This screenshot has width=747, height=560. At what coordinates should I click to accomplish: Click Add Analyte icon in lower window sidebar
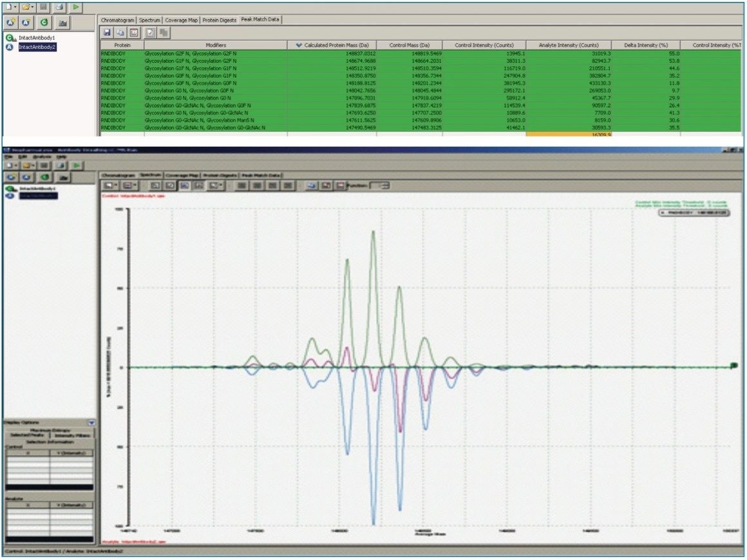tap(12, 177)
